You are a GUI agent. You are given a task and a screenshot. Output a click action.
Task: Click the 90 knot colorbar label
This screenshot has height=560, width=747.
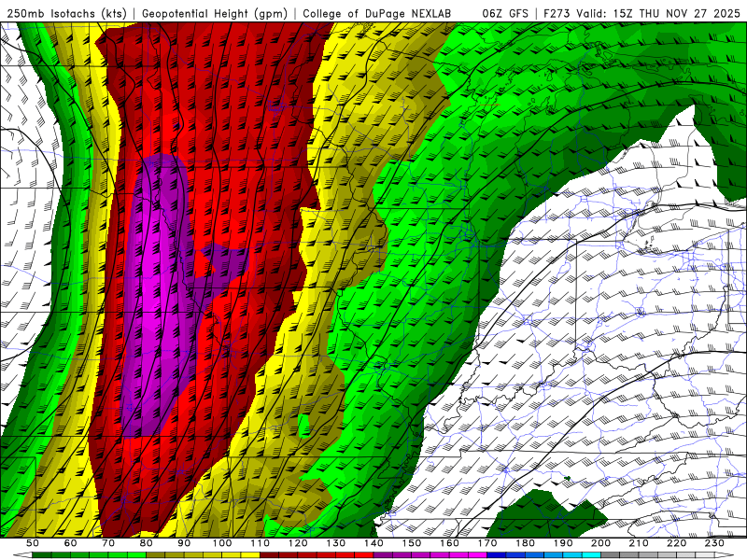pyautogui.click(x=184, y=543)
